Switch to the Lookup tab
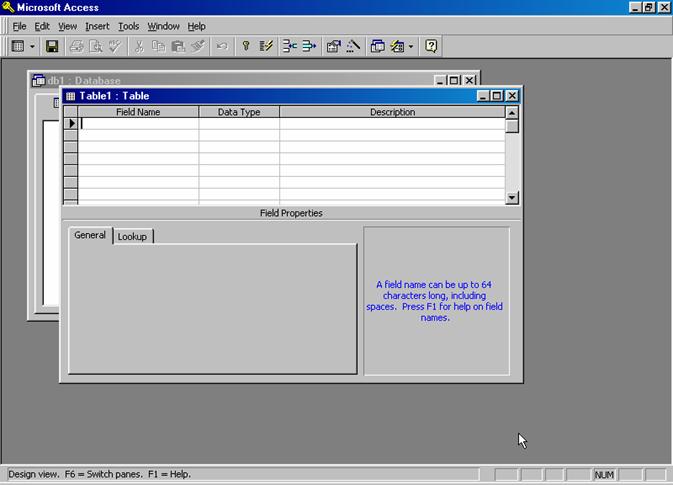This screenshot has height=485, width=673. pyautogui.click(x=132, y=236)
